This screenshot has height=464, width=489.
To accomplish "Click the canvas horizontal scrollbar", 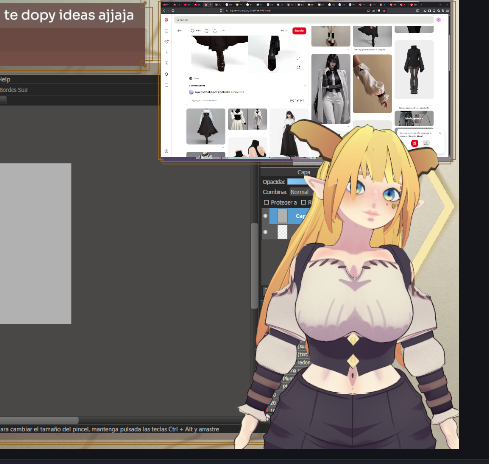I will [39, 420].
